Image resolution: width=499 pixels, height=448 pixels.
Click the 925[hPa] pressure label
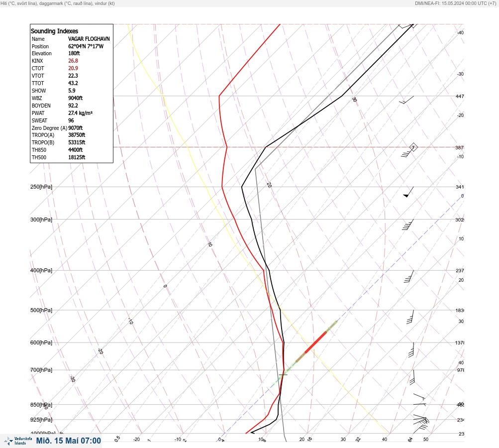(41, 420)
